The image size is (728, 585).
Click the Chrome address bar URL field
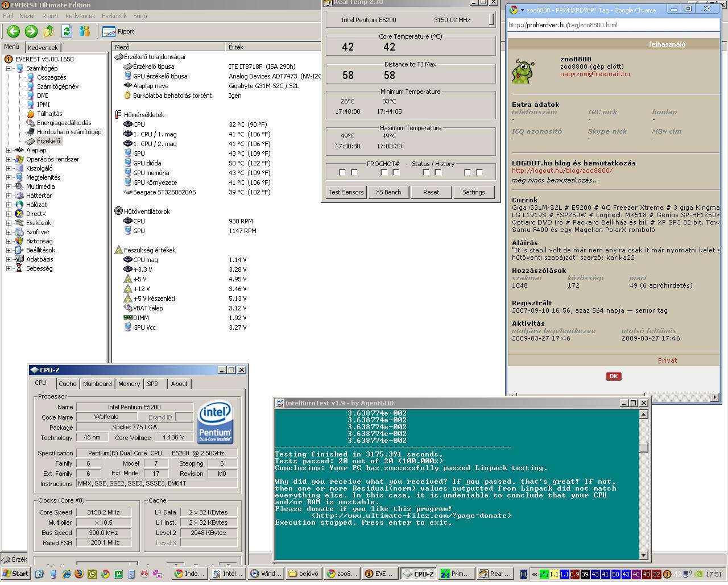point(614,25)
